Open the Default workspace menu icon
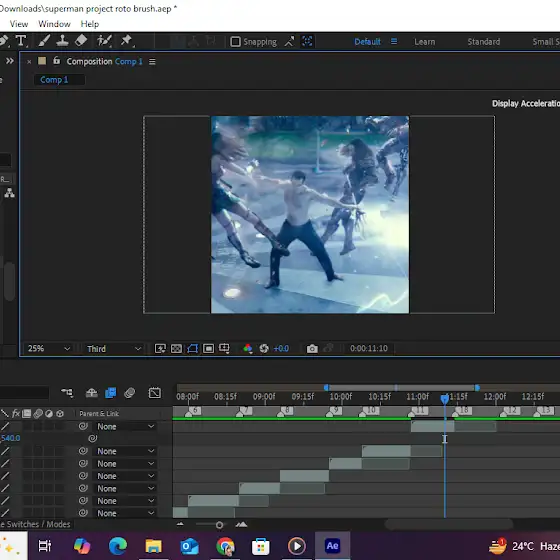 (394, 41)
